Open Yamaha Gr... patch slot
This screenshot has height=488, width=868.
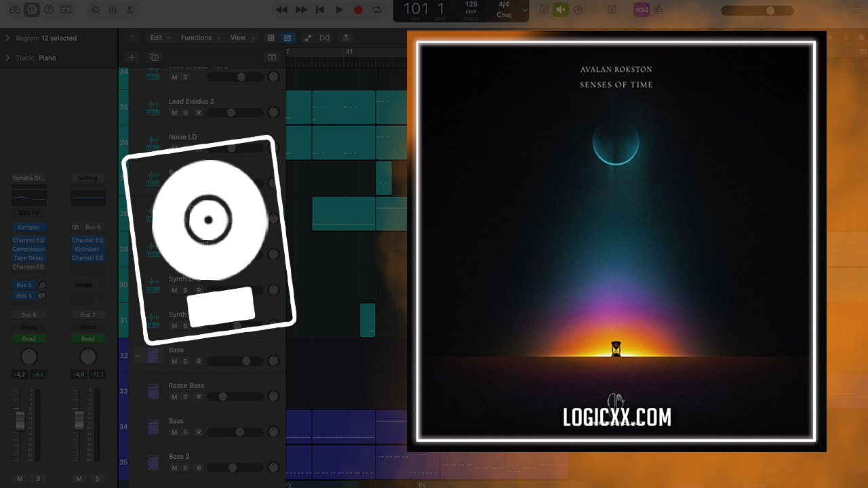point(28,178)
